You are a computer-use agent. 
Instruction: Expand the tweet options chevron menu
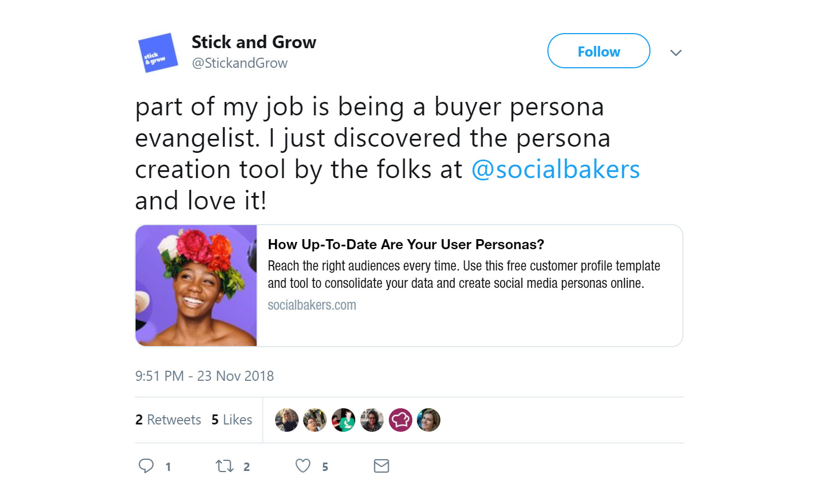point(676,53)
